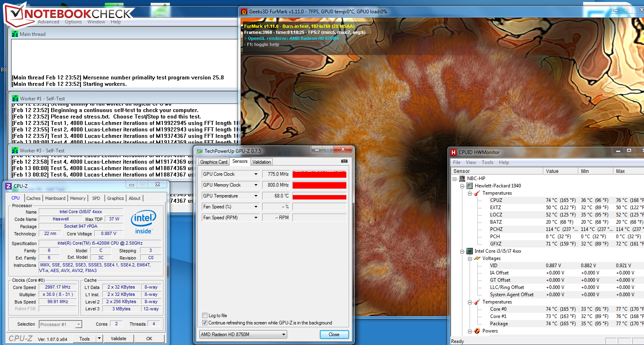Click the Main thread window icon
The width and height of the screenshot is (644, 345).
coord(15,34)
